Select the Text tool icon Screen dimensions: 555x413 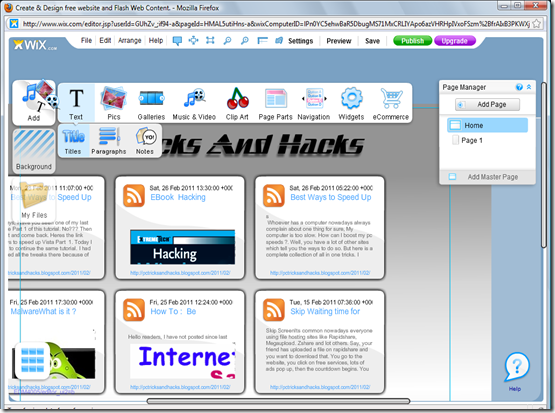[x=76, y=103]
